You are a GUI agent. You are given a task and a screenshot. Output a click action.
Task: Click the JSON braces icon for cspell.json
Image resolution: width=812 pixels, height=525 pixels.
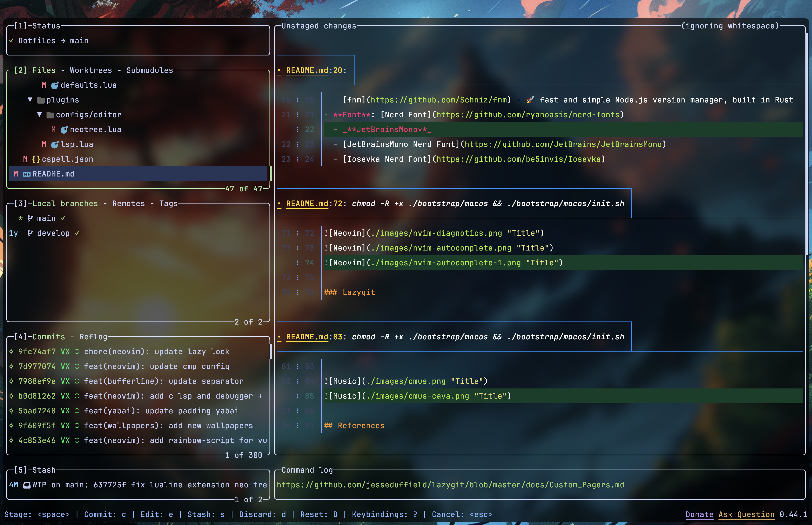click(x=36, y=159)
